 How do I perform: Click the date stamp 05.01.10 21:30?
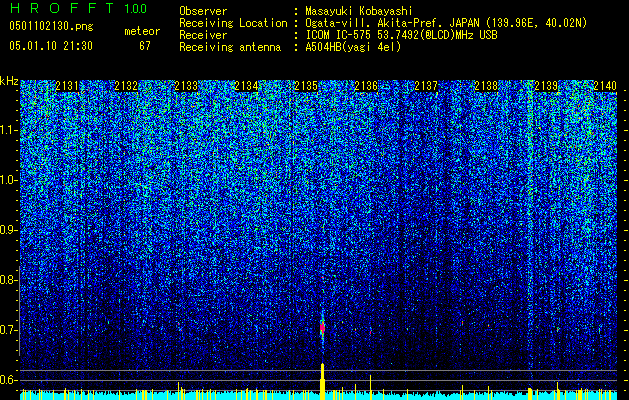(51, 46)
